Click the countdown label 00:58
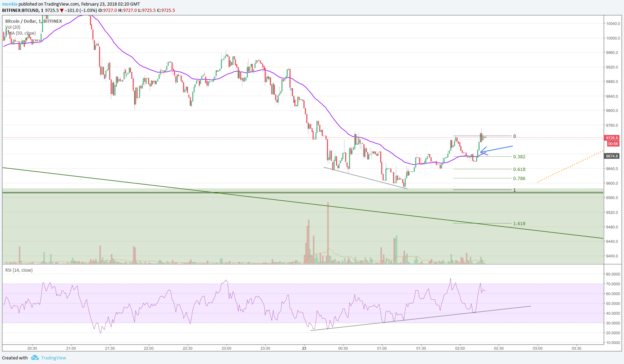Screen dimensions: 624x364 (x=613, y=144)
